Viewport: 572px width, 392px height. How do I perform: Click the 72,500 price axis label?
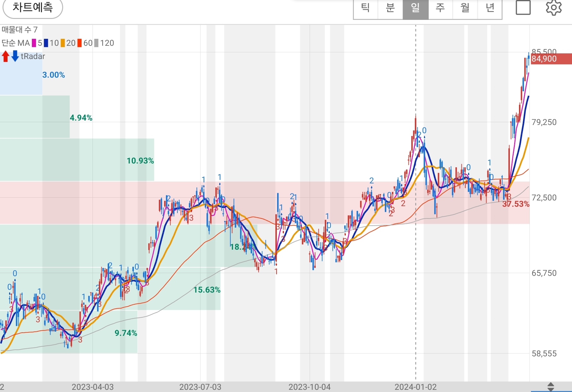[x=544, y=198]
